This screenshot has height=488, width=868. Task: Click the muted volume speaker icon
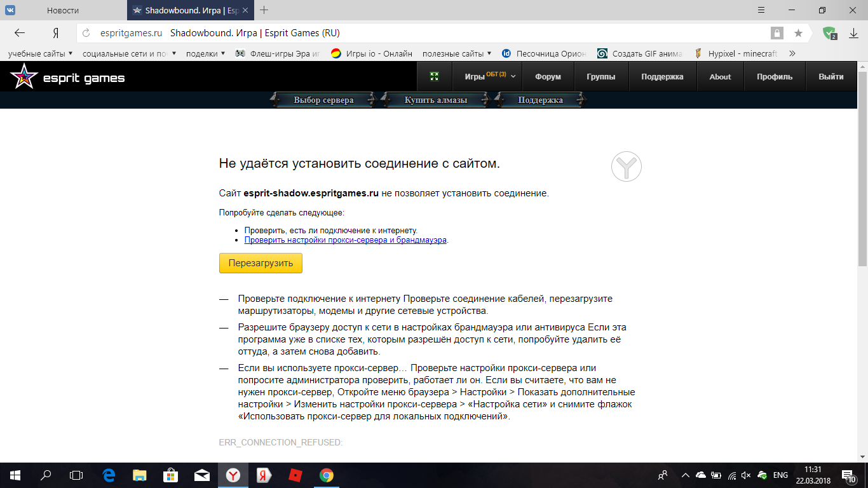(x=747, y=475)
